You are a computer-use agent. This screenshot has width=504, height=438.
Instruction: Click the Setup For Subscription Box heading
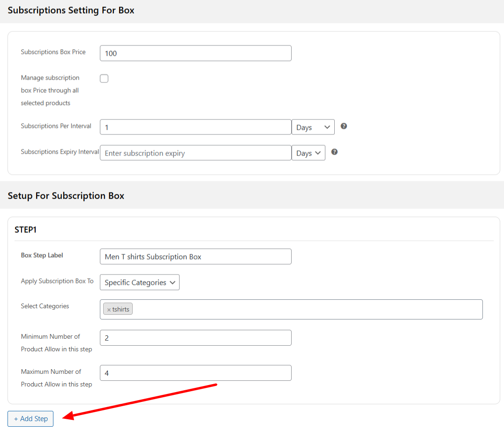pos(66,196)
